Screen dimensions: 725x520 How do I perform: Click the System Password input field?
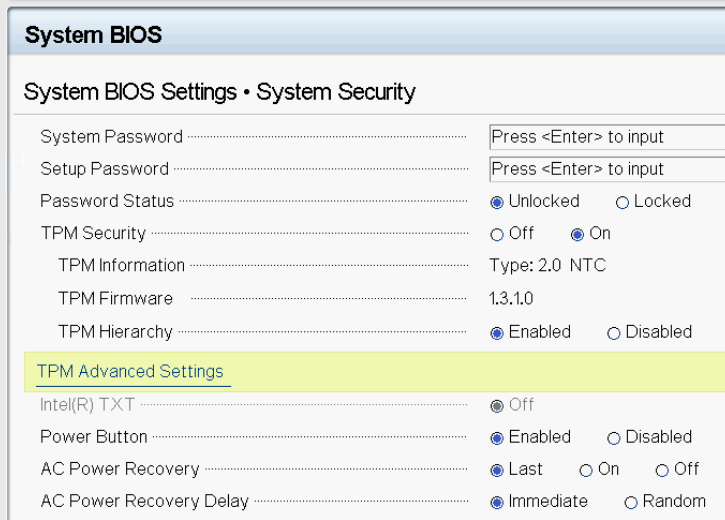[x=606, y=137]
